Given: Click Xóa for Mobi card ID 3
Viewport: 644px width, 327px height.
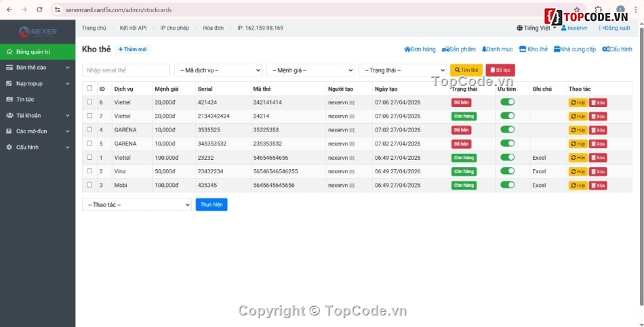Looking at the screenshot, I should click(598, 186).
